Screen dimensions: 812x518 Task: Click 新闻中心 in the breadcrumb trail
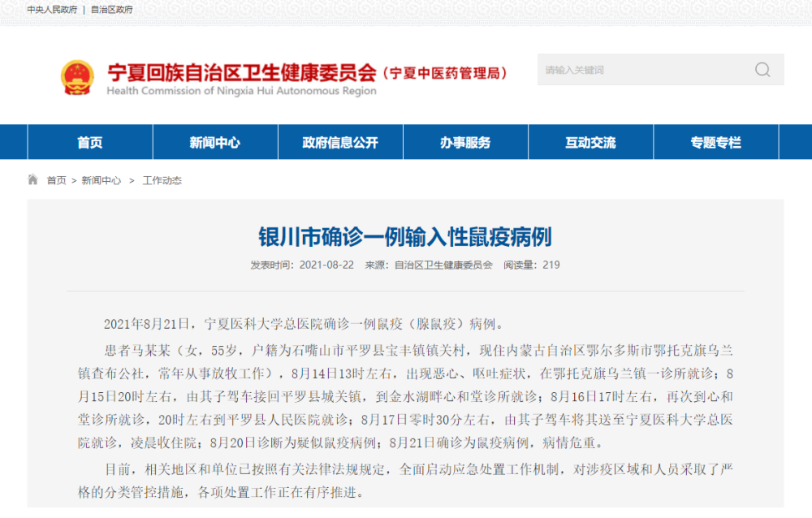[x=101, y=180]
